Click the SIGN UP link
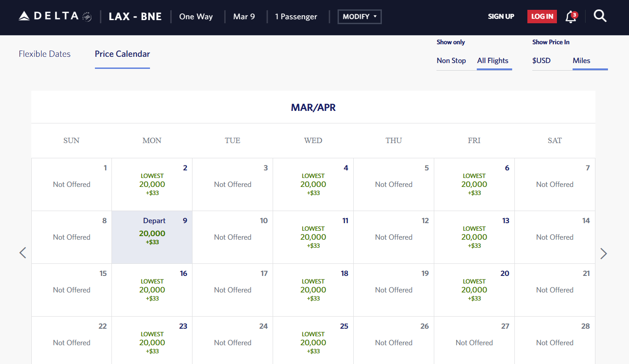This screenshot has height=364, width=629. point(501,17)
